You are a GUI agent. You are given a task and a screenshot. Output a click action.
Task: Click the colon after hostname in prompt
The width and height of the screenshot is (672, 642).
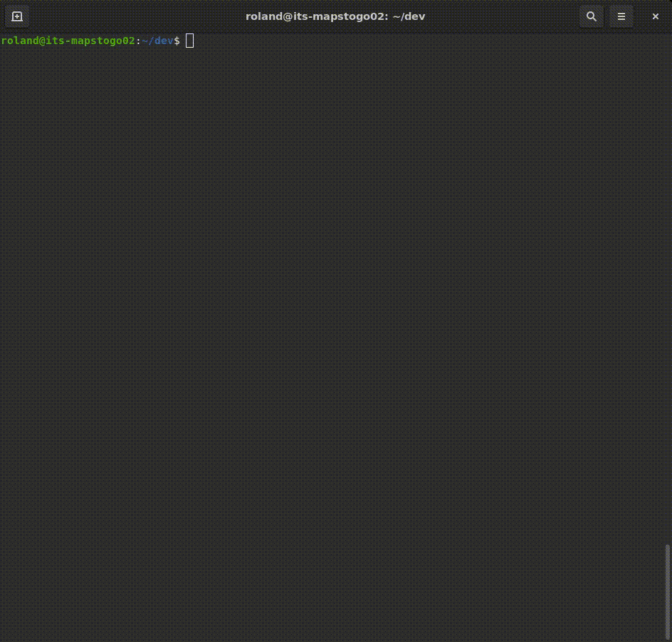pyautogui.click(x=138, y=41)
